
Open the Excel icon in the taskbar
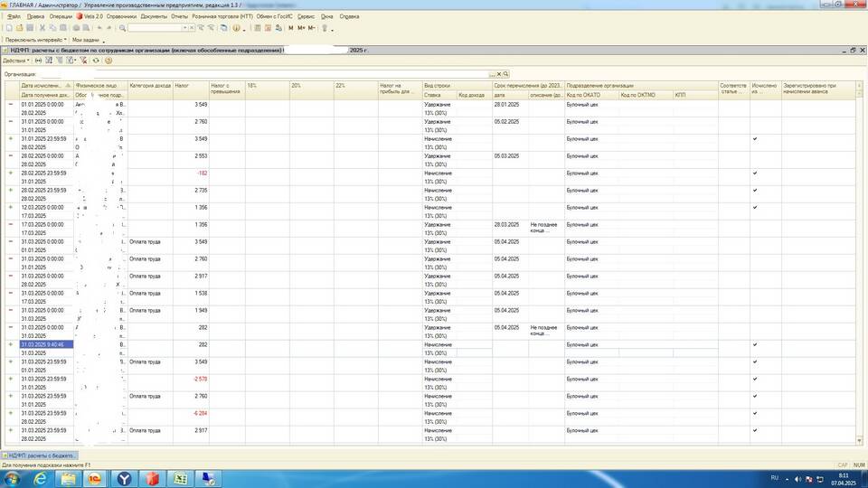181,479
